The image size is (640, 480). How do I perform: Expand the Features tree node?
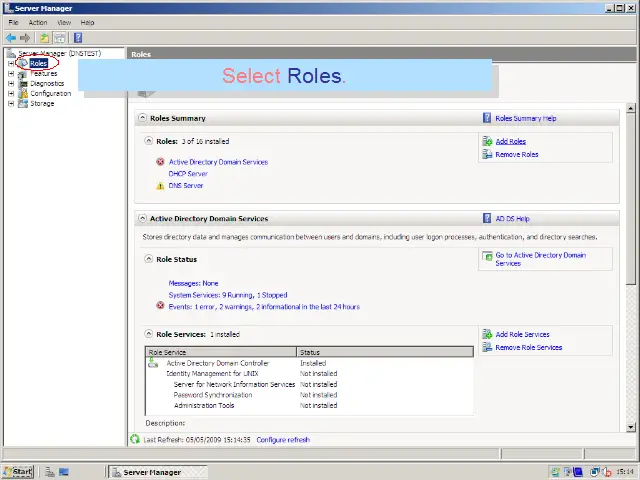11,74
